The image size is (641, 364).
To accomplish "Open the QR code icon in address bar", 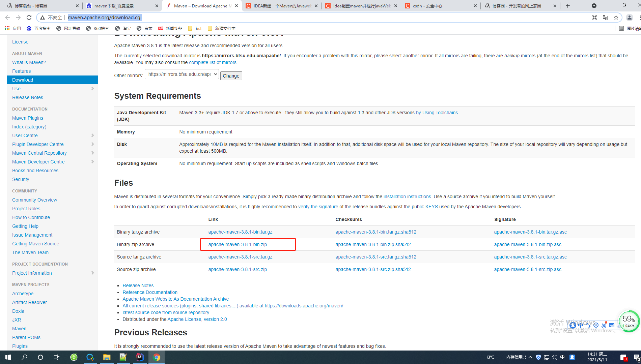I will tap(594, 18).
